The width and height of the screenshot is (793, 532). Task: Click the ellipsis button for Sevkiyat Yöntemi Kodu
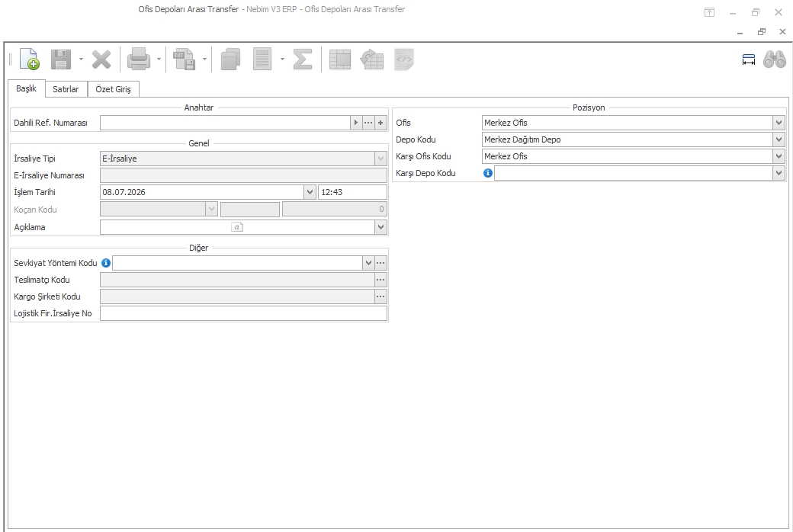pos(380,263)
